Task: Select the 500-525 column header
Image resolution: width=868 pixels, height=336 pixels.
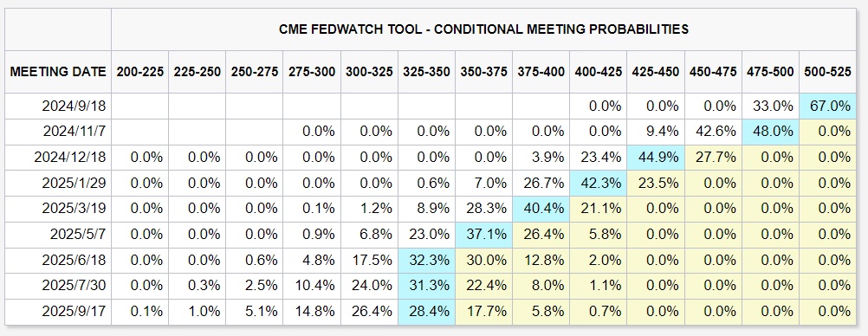Action: point(827,72)
